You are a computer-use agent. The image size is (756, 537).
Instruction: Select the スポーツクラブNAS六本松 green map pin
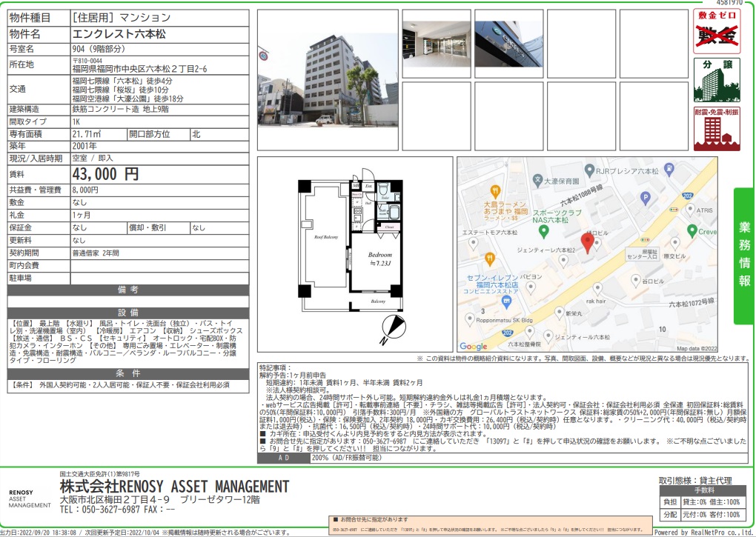[543, 232]
